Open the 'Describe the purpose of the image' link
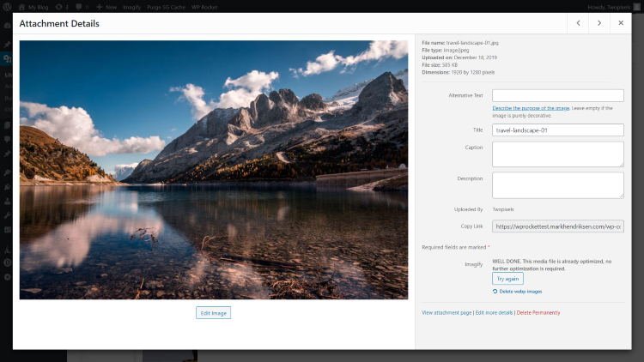Screen dimensions: 644x362 coord(531,108)
